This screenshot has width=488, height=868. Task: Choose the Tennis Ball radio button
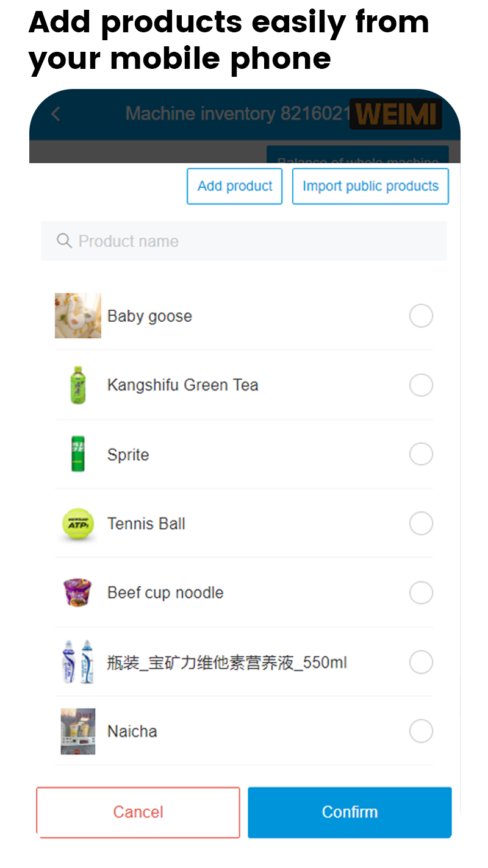[x=421, y=524]
